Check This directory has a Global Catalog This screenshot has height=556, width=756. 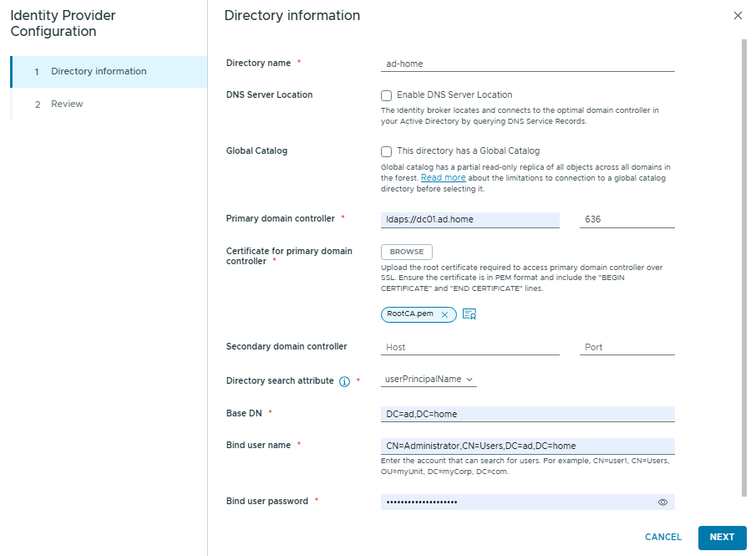pos(386,151)
